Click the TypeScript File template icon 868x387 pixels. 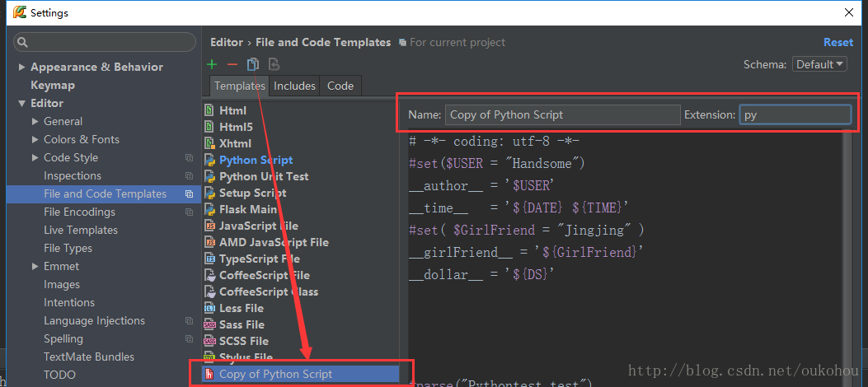210,259
